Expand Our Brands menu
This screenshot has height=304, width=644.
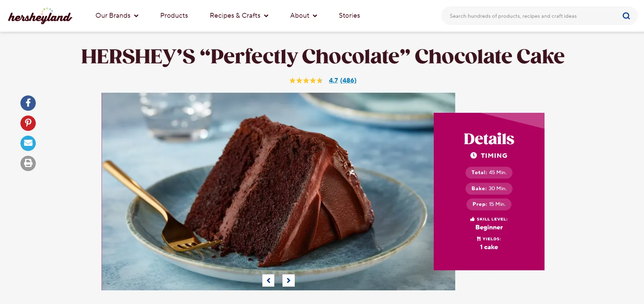[117, 16]
